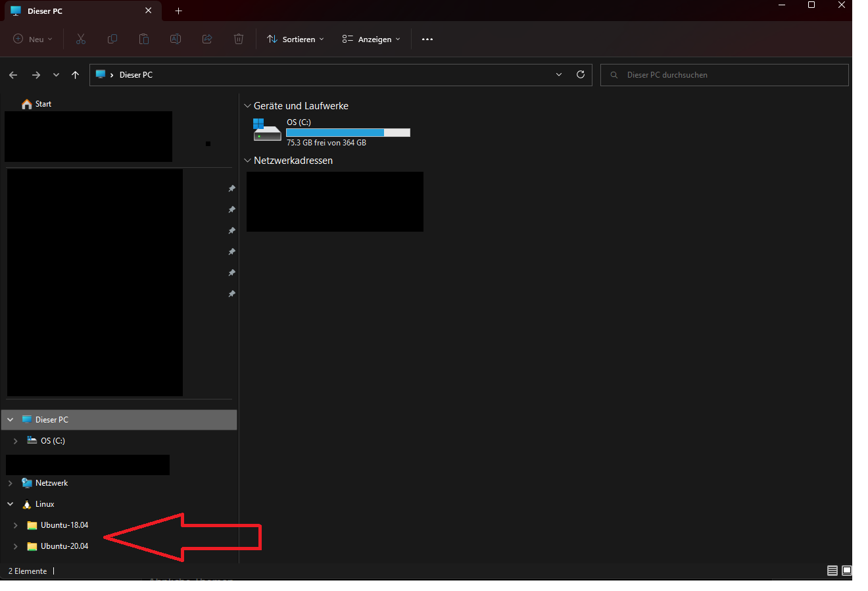Add a new tab with plus
Screen dimensions: 868x591
pyautogui.click(x=178, y=11)
